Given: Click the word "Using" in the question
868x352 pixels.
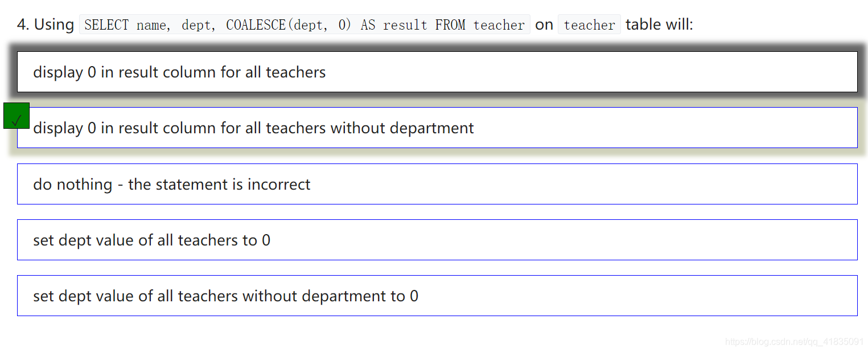Looking at the screenshot, I should tap(54, 24).
